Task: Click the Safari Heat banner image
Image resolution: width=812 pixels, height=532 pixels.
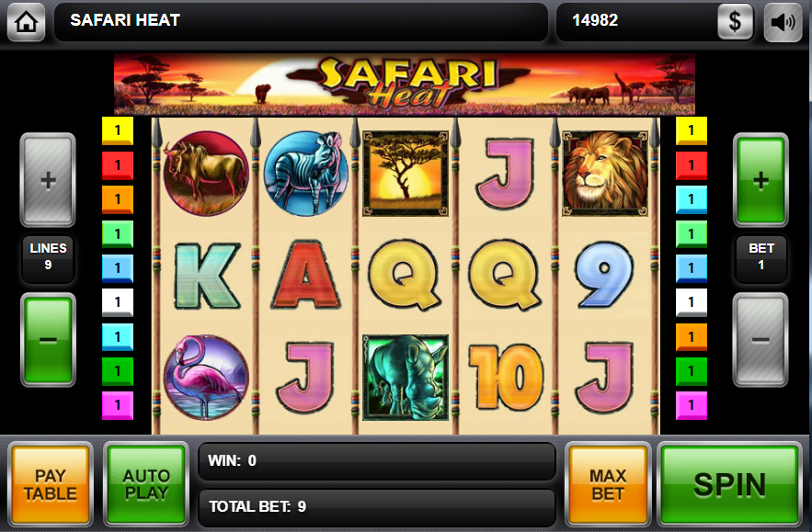Action: tap(405, 84)
